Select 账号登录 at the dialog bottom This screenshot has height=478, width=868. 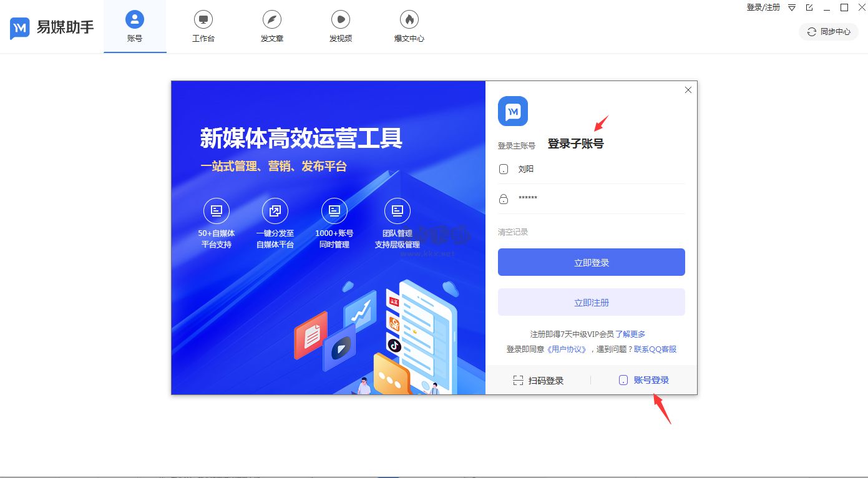[x=644, y=381]
